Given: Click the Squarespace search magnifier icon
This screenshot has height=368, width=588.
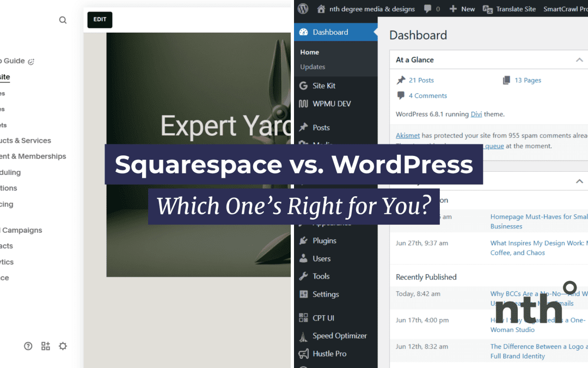Looking at the screenshot, I should 63,20.
